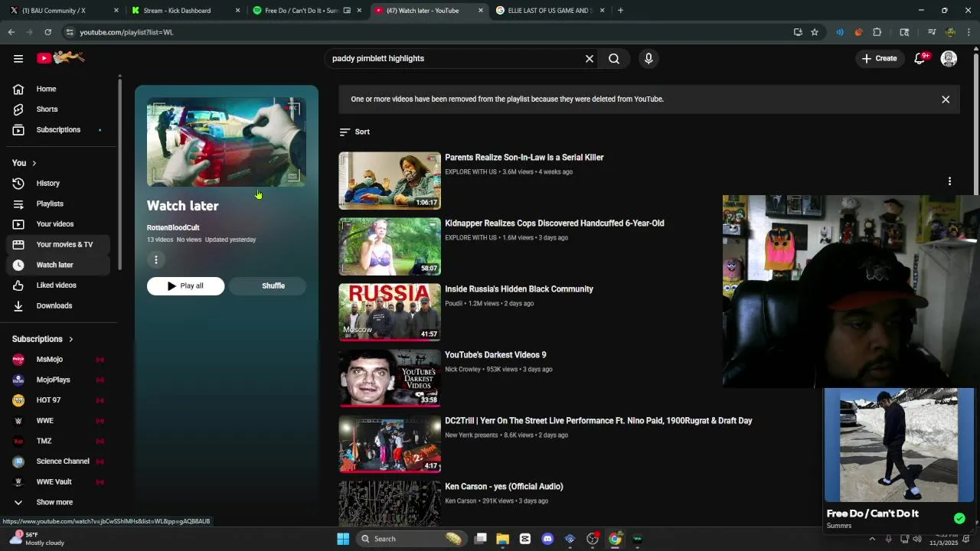980x551 pixels.
Task: Reload the page
Action: [x=47, y=32]
